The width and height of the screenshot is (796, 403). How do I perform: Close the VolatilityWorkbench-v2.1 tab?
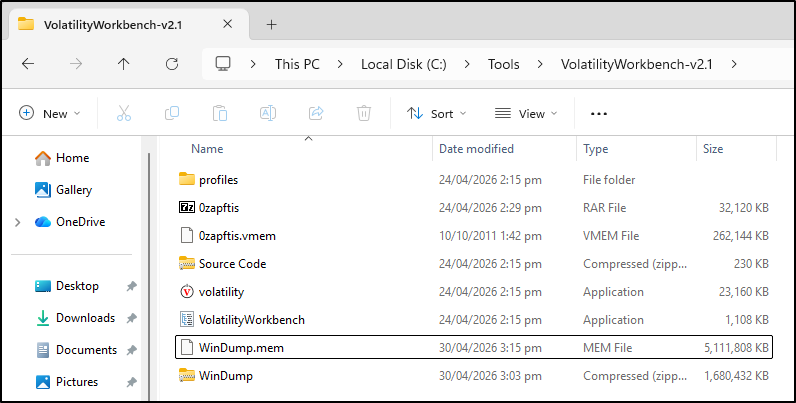tap(227, 24)
